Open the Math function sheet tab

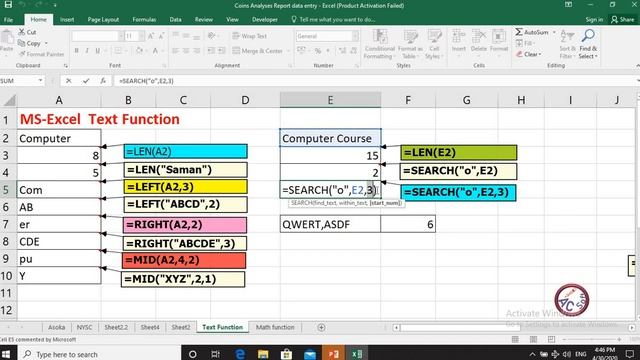coord(275,327)
